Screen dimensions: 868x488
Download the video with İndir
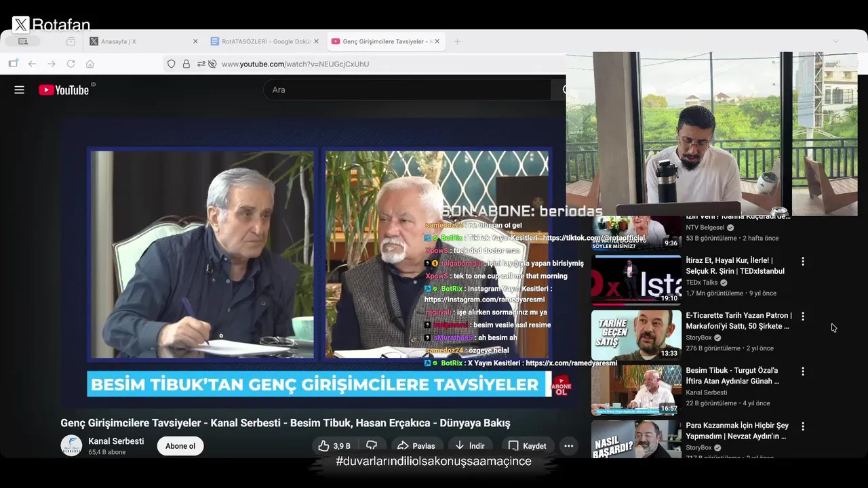(x=469, y=446)
